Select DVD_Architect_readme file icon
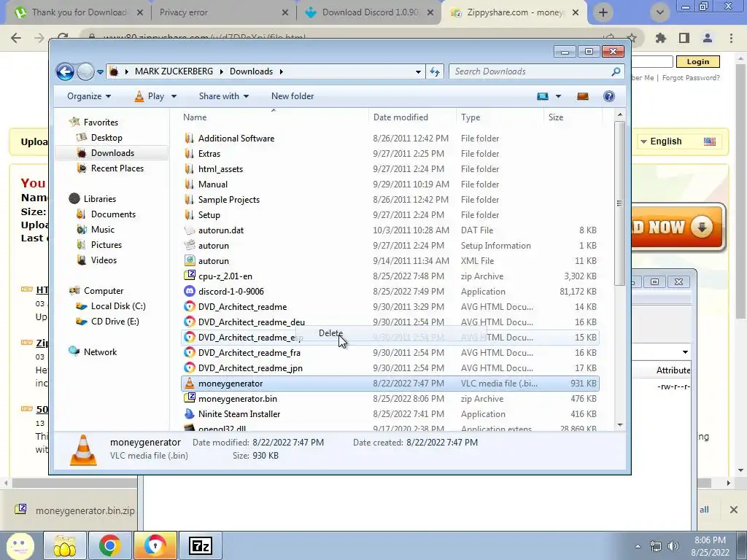The height and width of the screenshot is (560, 747). tap(190, 307)
